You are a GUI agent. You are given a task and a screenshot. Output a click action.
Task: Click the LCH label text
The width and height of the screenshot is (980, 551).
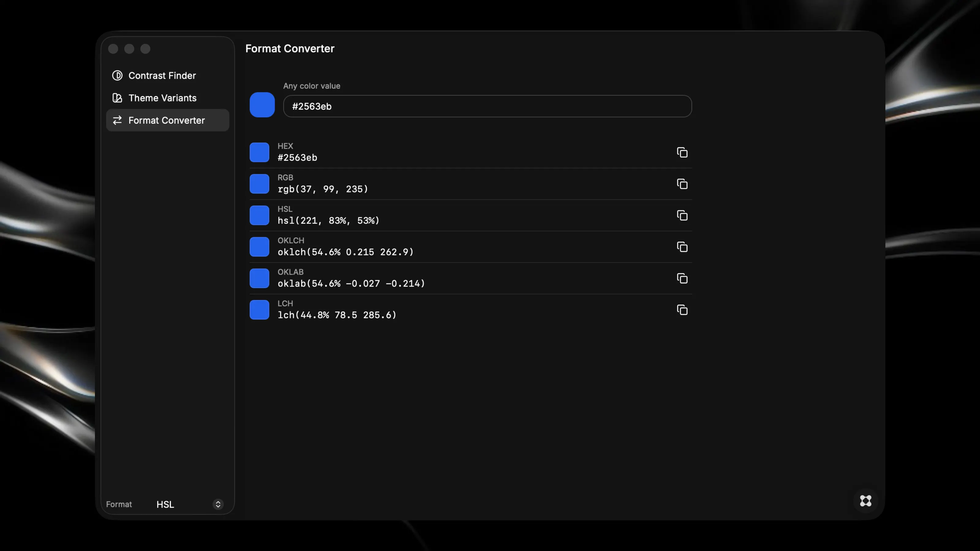[285, 304]
